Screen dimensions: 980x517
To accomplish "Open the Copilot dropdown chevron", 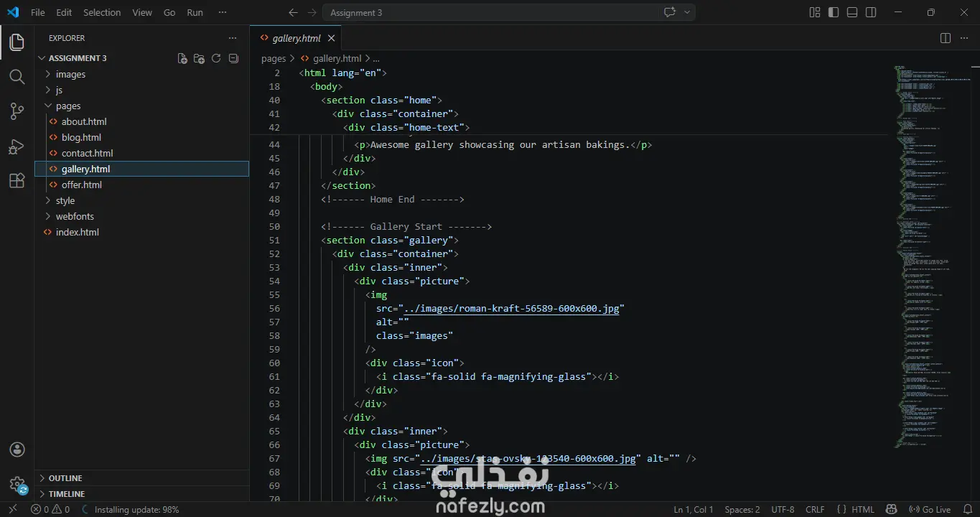I will [687, 12].
